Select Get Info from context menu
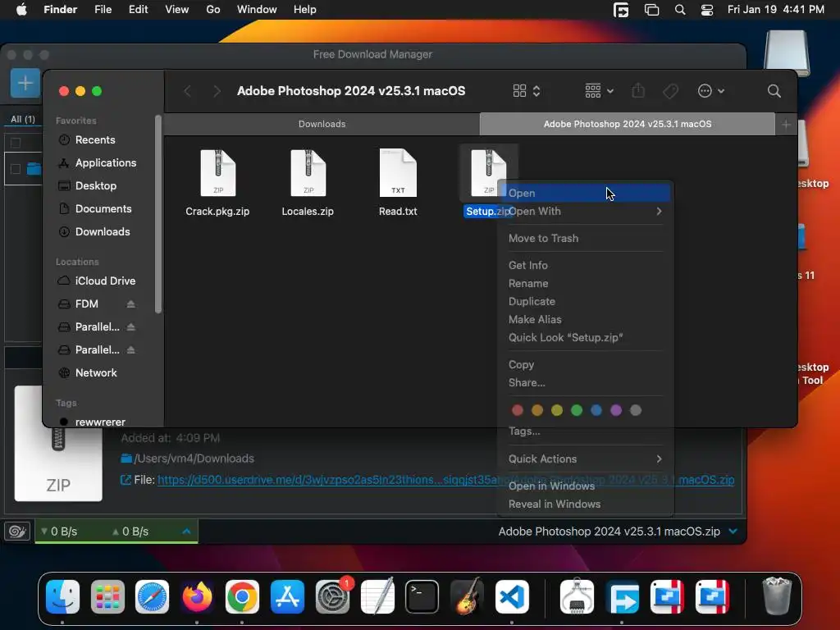Viewport: 840px width, 630px height. [x=586, y=265]
